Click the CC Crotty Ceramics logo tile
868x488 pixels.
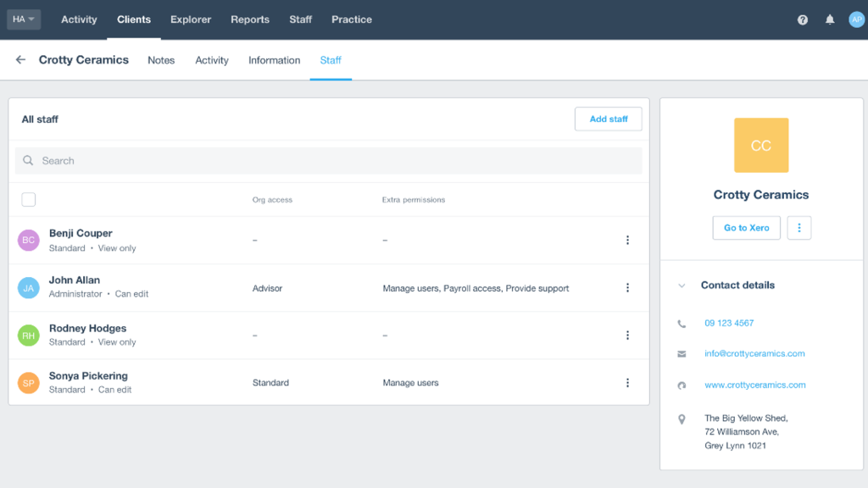(761, 145)
